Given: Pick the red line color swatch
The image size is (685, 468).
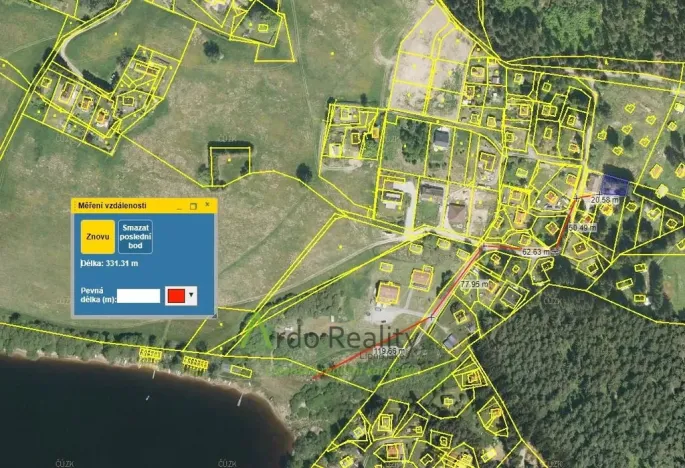Looking at the screenshot, I should [176, 296].
